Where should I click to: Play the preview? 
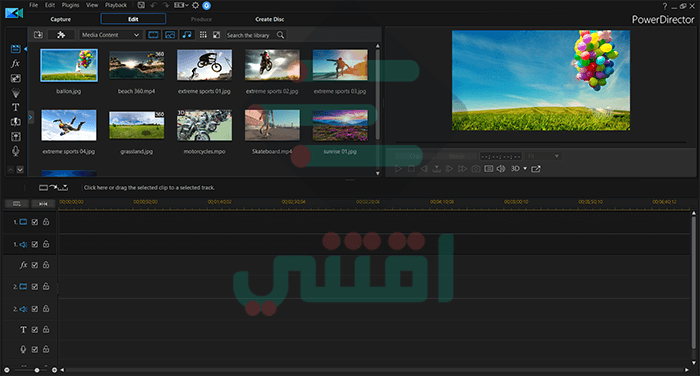(x=398, y=169)
